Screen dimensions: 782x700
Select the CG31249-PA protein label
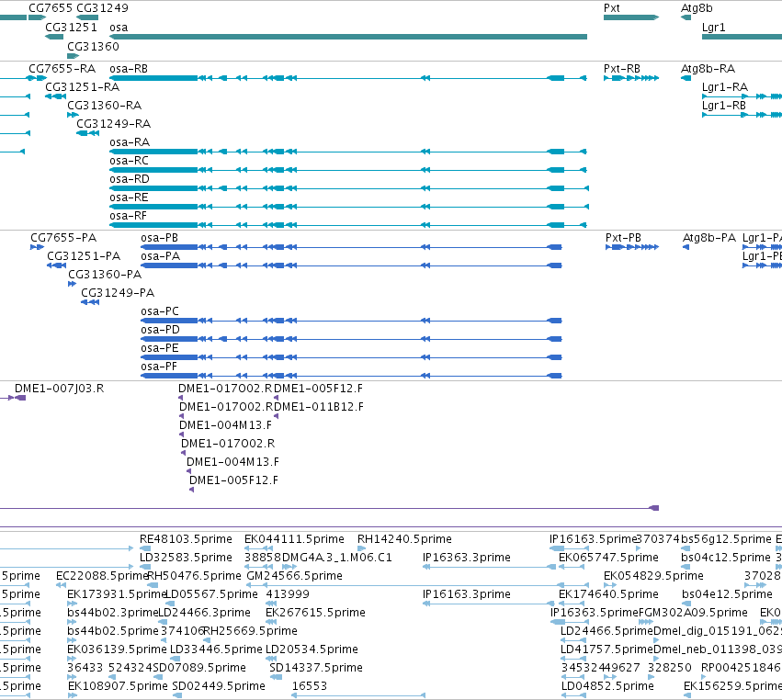click(x=118, y=293)
